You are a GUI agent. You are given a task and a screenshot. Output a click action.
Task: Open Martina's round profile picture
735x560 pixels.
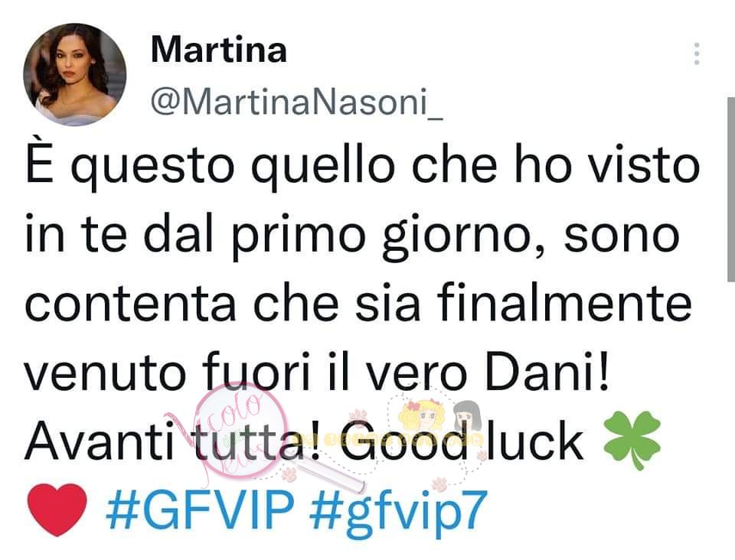click(x=75, y=74)
